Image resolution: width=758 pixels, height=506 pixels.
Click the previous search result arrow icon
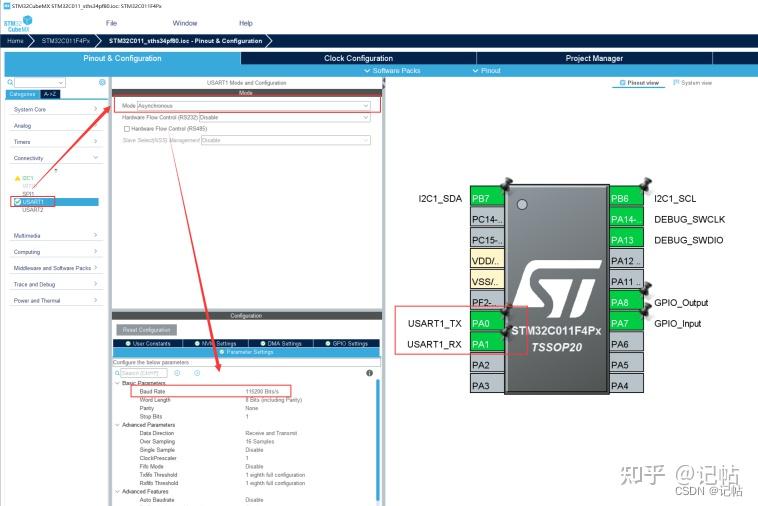pos(177,373)
